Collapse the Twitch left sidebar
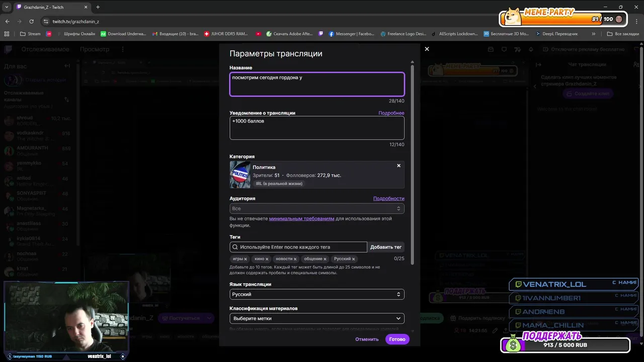644x362 pixels. tap(67, 66)
